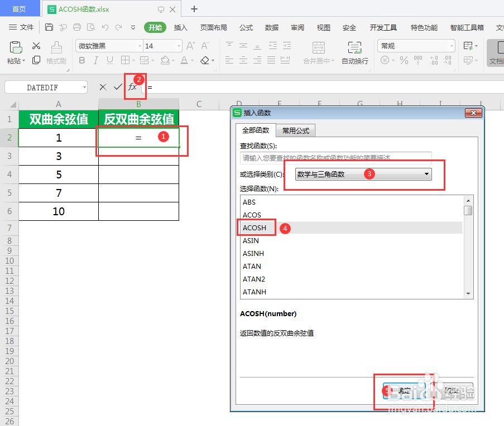Click the Undo arrow icon

pos(105,27)
